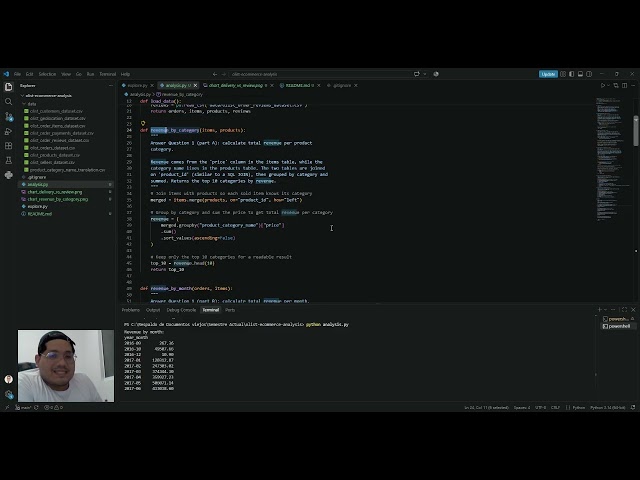The width and height of the screenshot is (640, 480).
Task: Go forward with the navigation arrow
Action: (224, 74)
